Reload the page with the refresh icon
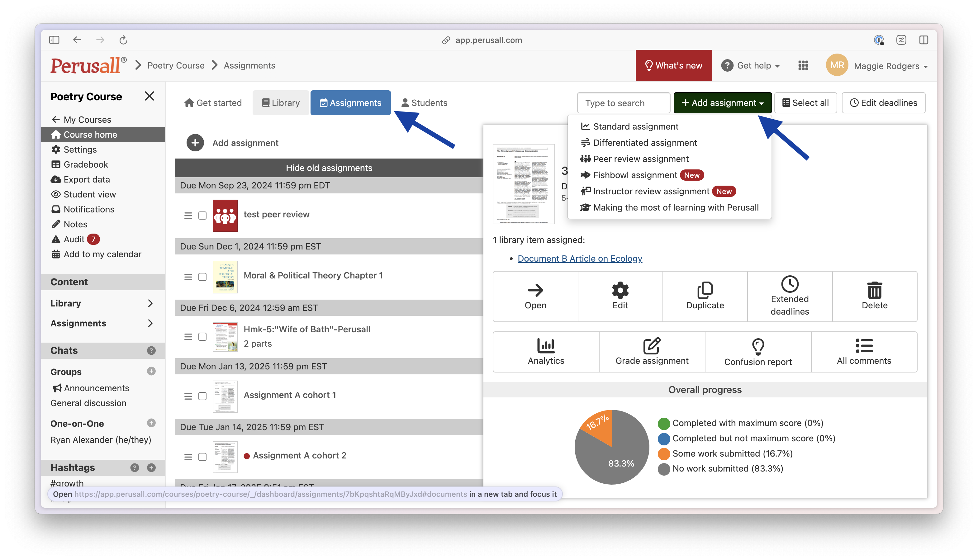Screen dimensions: 978x560 [123, 40]
